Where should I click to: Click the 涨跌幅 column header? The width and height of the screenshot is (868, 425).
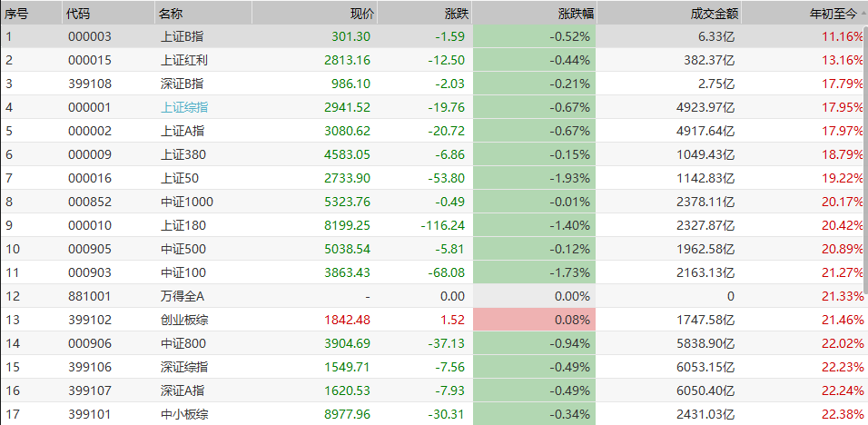point(573,14)
